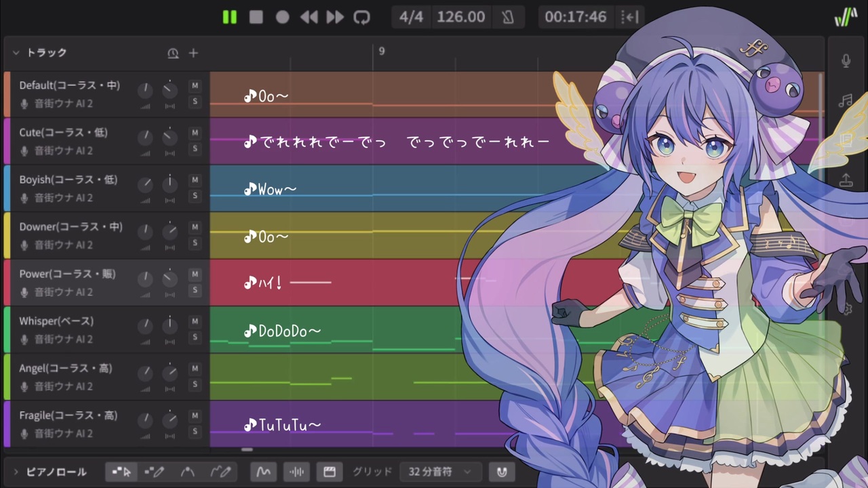Click the Boyish track blue color strip
The image size is (868, 488).
(7, 188)
